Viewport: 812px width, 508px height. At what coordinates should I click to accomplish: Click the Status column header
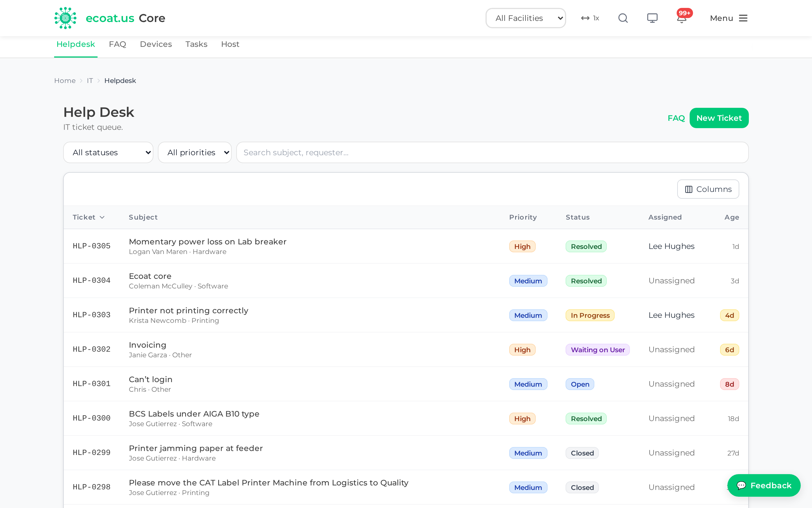(578, 217)
